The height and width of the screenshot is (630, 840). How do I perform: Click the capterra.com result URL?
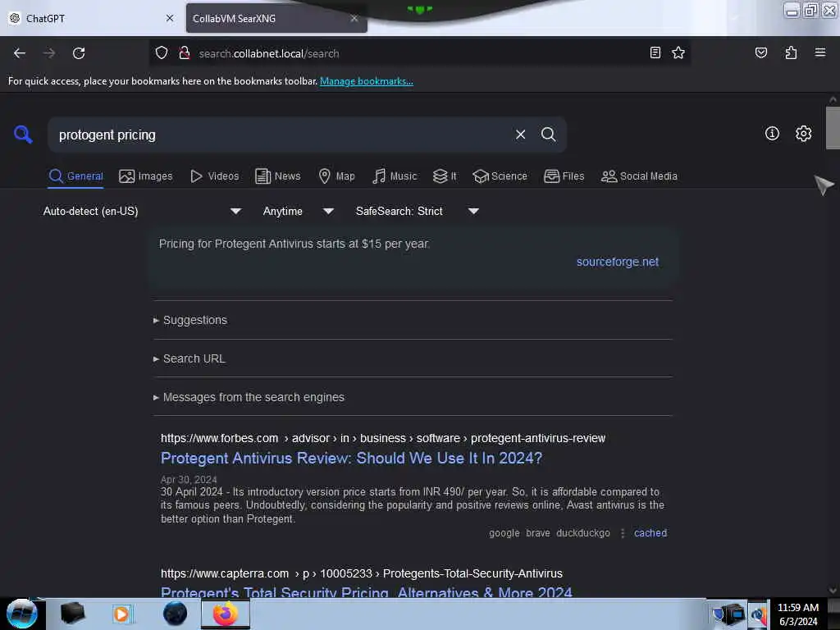[362, 573]
